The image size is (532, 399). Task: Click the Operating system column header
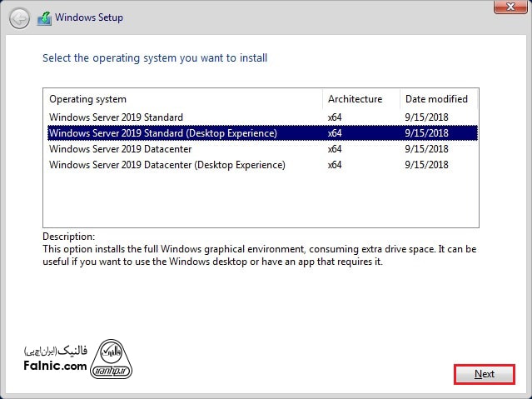coord(87,99)
